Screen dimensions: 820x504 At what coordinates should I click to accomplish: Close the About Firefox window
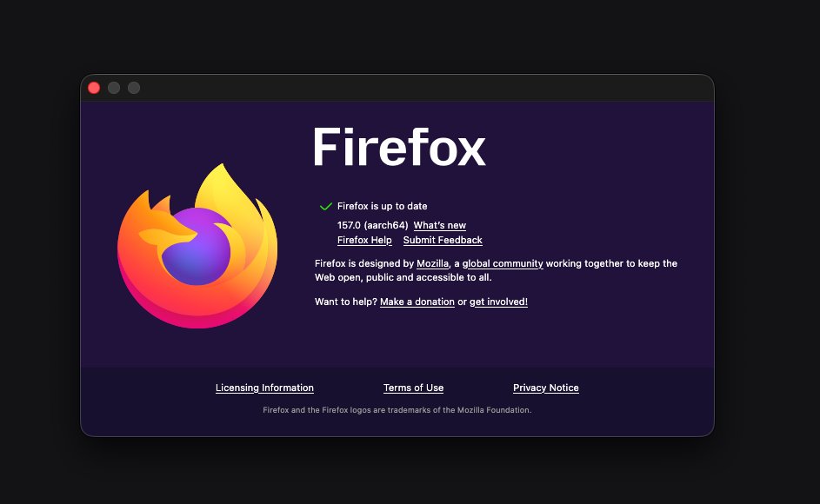tap(94, 88)
